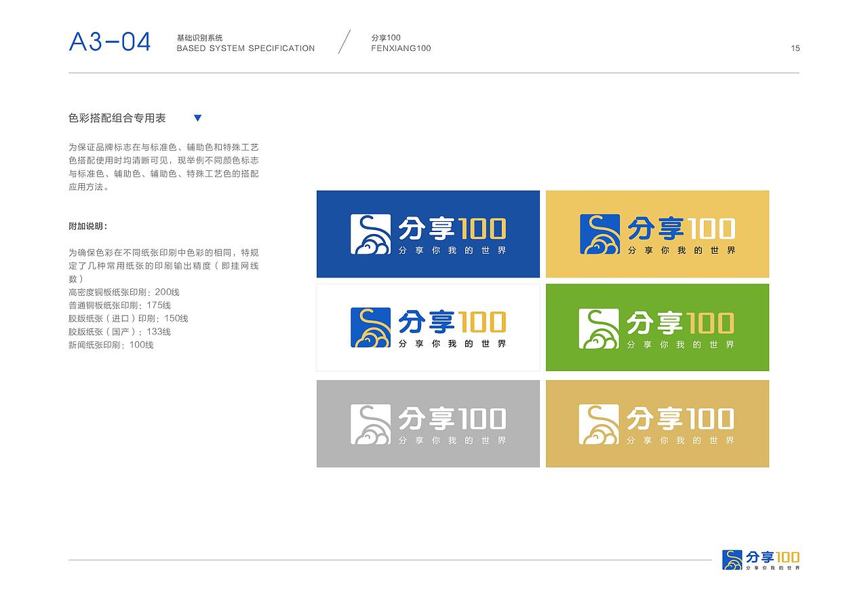Click the 分享100 wordmark in the white card
The image size is (868, 614).
[x=452, y=322]
